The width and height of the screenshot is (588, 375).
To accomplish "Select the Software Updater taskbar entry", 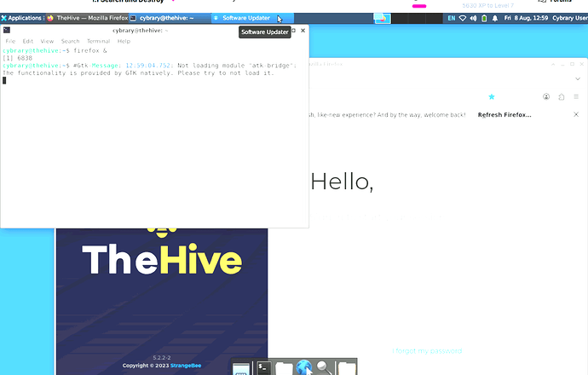I will (x=252, y=18).
